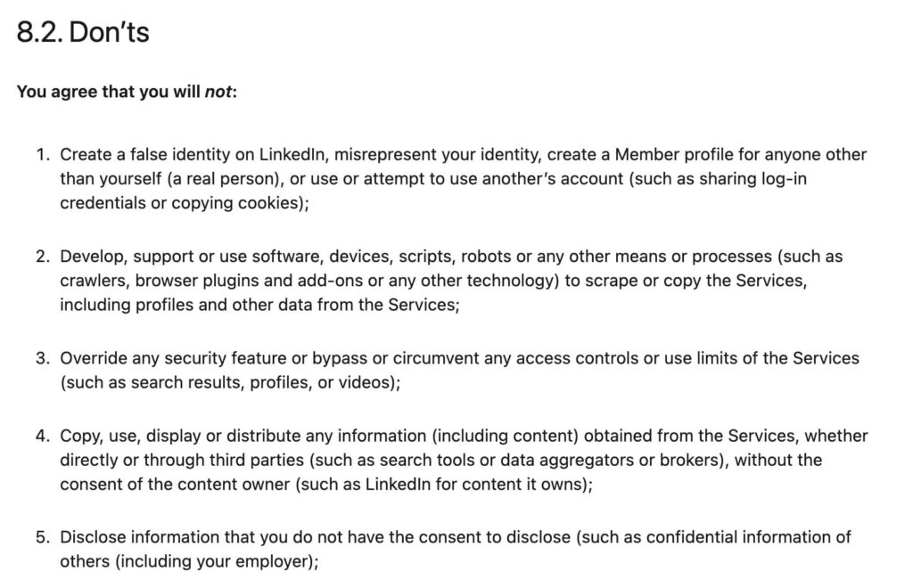Select list number 3 marker
The height and width of the screenshot is (588, 913).
coord(43,358)
